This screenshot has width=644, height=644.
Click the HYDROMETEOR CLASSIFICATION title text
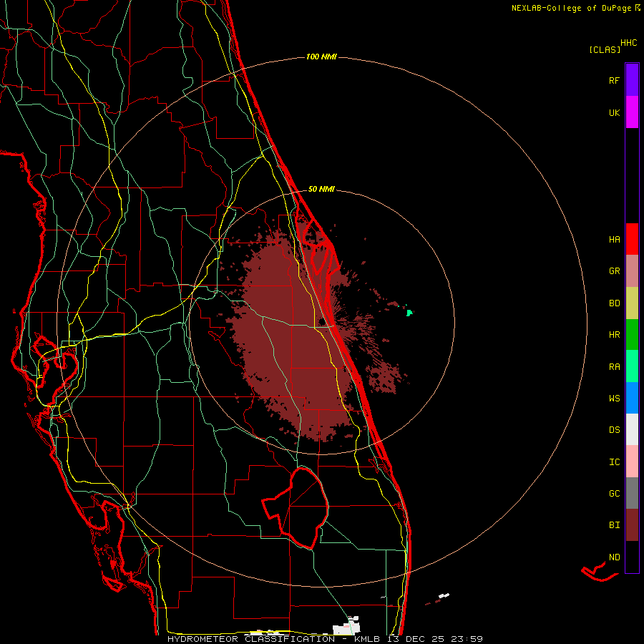pyautogui.click(x=250, y=639)
